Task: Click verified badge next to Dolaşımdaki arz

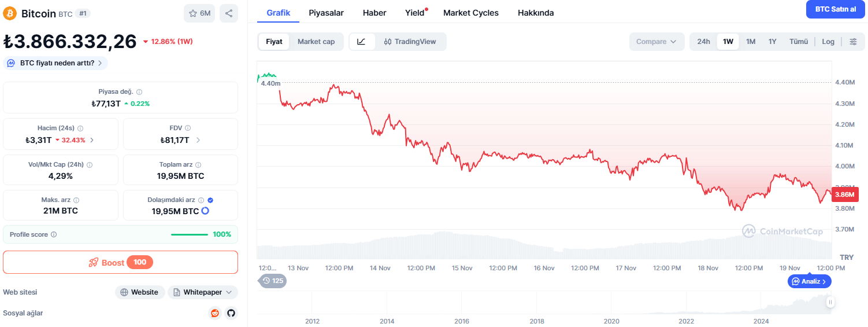Action: 210,200
